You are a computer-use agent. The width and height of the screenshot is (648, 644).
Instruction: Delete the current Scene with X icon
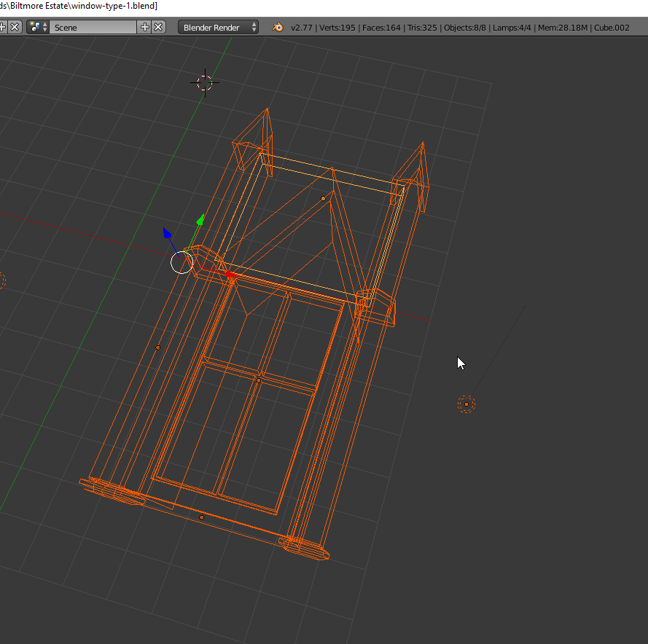tap(158, 27)
